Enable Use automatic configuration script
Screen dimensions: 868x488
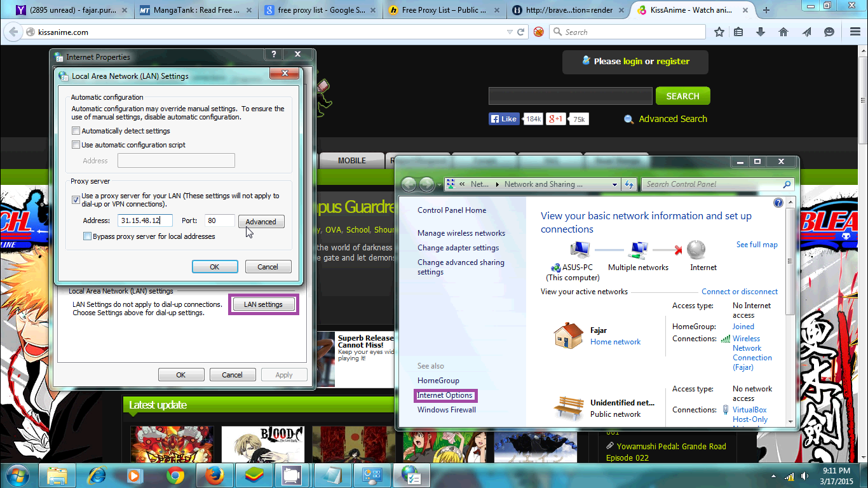tap(76, 145)
